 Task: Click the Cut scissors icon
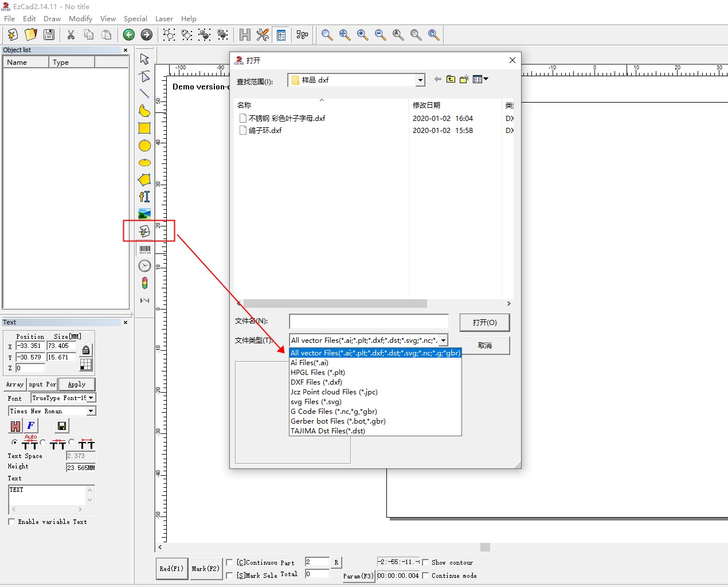[71, 35]
